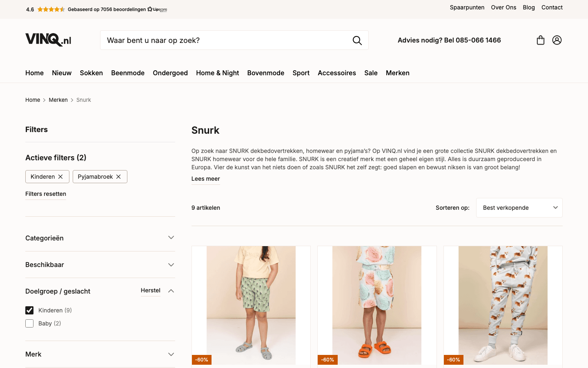Open the Ondergoed menu
This screenshot has height=368, width=588.
170,73
